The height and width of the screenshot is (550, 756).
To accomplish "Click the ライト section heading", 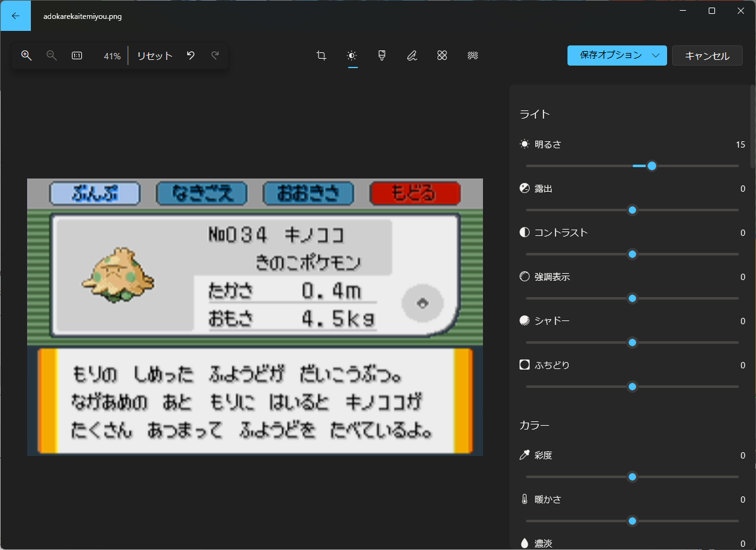I will tap(535, 114).
